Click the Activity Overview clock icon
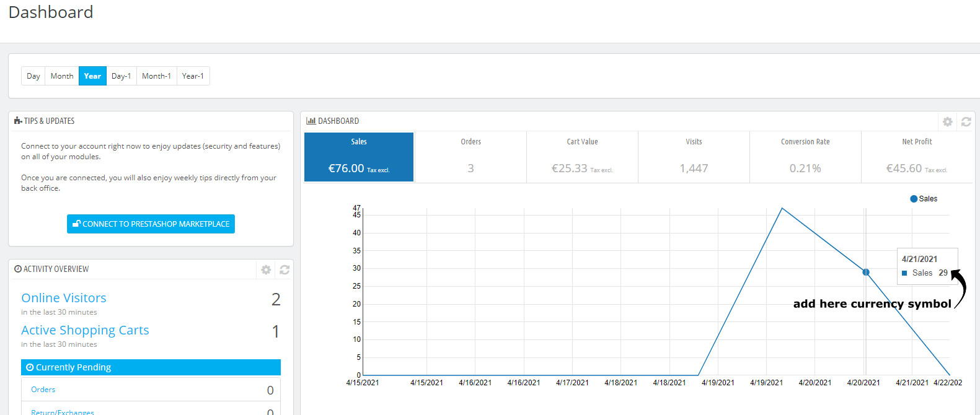 [x=18, y=269]
